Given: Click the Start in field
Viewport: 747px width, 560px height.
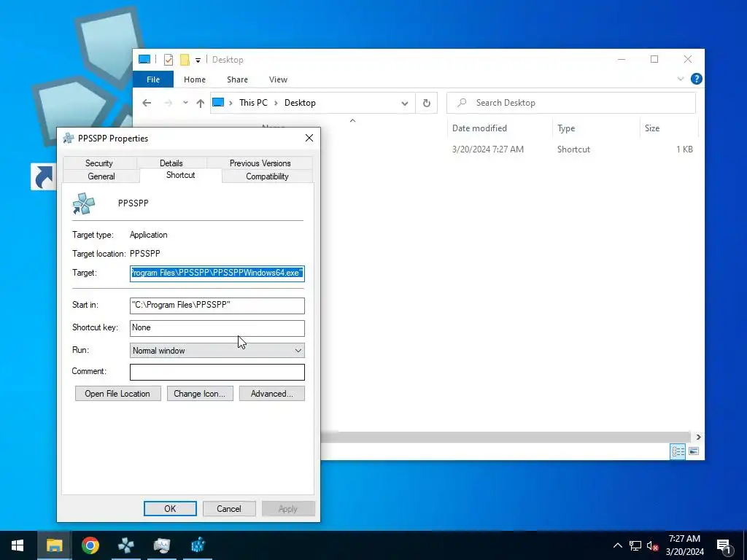Looking at the screenshot, I should point(217,306).
